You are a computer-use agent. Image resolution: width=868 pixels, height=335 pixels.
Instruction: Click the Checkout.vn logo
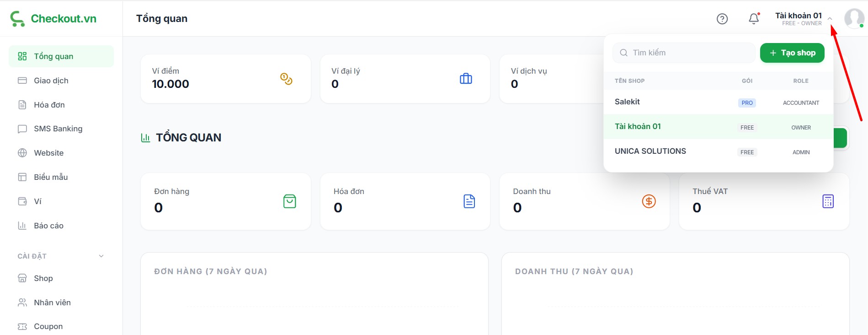pyautogui.click(x=53, y=19)
